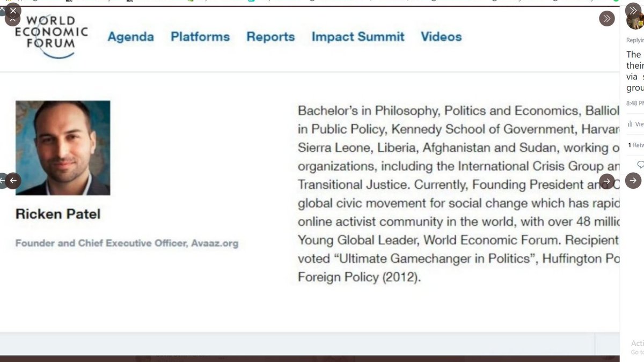Click the views bar-chart icon in the tweet sidebar
This screenshot has height=362, width=644.
(x=630, y=124)
